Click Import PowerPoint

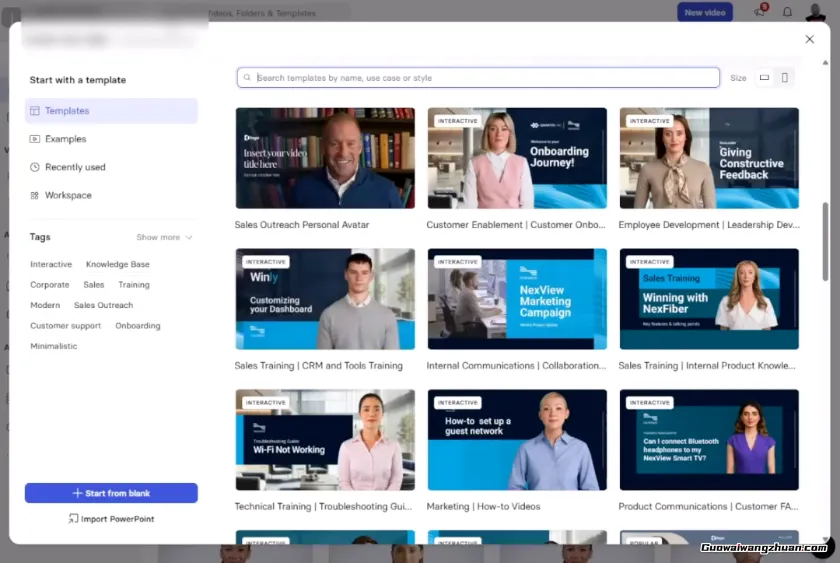pyautogui.click(x=111, y=519)
